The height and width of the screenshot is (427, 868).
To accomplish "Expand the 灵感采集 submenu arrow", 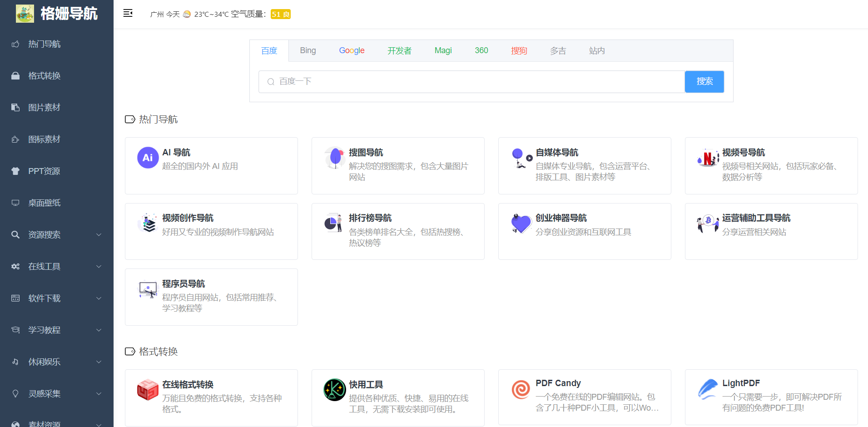I will 99,394.
